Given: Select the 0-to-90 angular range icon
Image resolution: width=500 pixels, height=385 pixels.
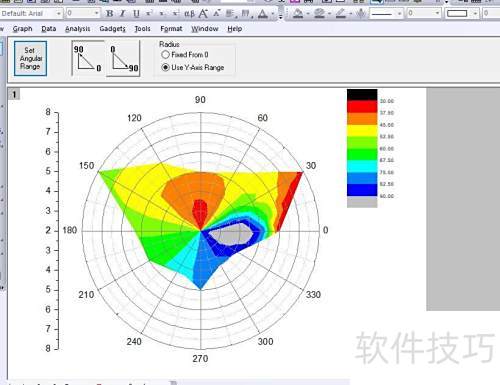Looking at the screenshot, I should tap(124, 58).
